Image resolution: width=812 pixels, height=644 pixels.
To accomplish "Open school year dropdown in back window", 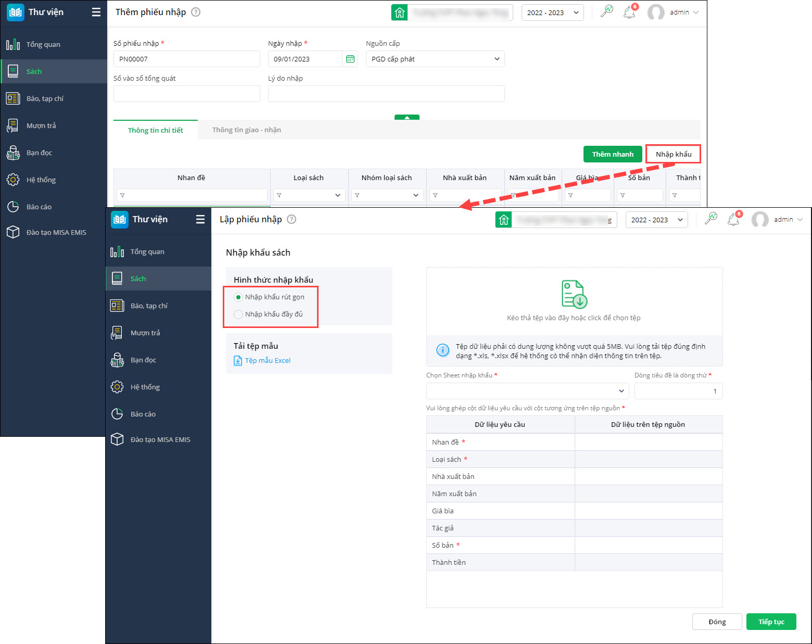I will [x=553, y=12].
